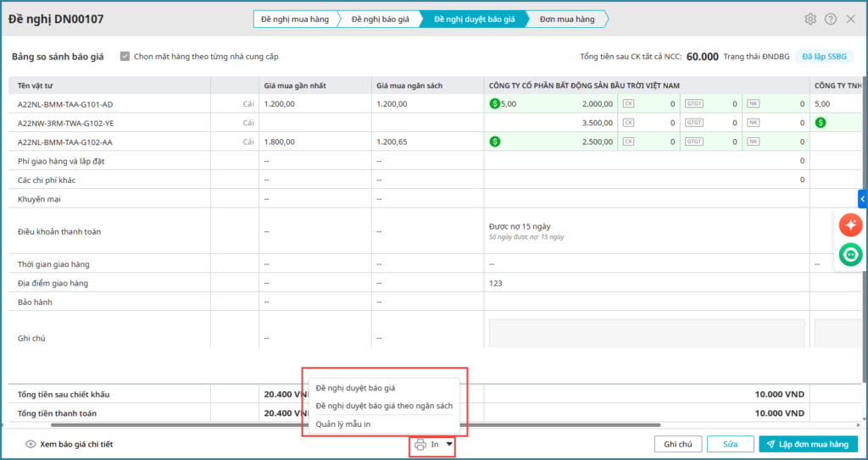Click GTGT badge in A22NL-BMM-TAA-G102-AA row

pyautogui.click(x=693, y=141)
